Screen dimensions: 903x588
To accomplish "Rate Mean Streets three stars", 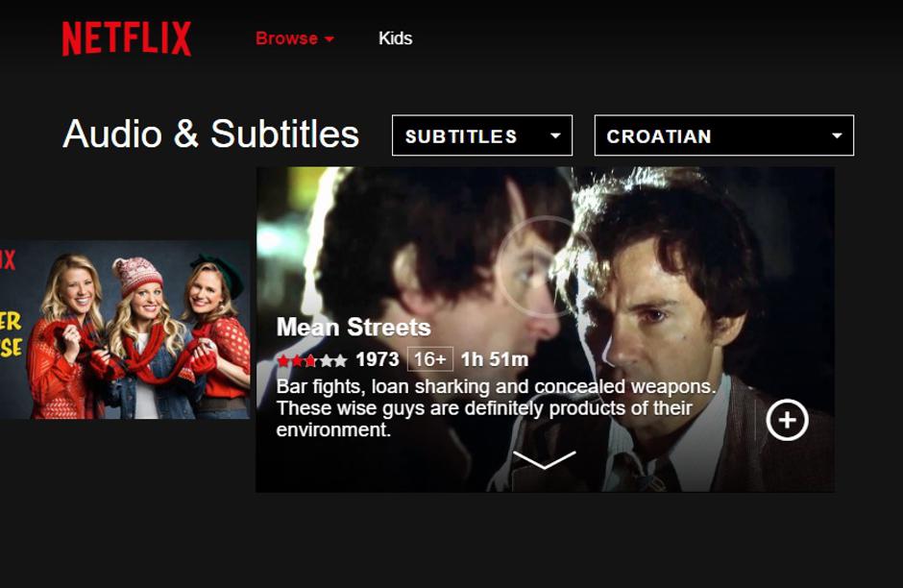I will [x=310, y=360].
